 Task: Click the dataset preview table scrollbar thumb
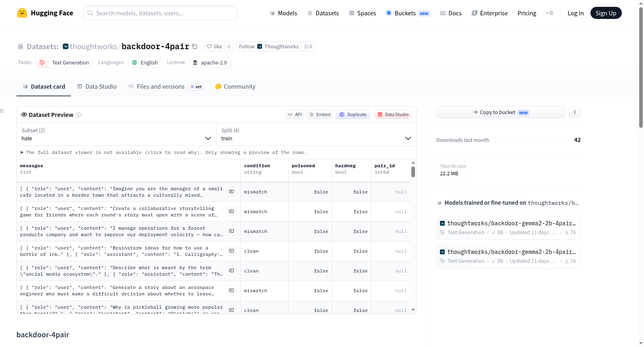[x=413, y=172]
